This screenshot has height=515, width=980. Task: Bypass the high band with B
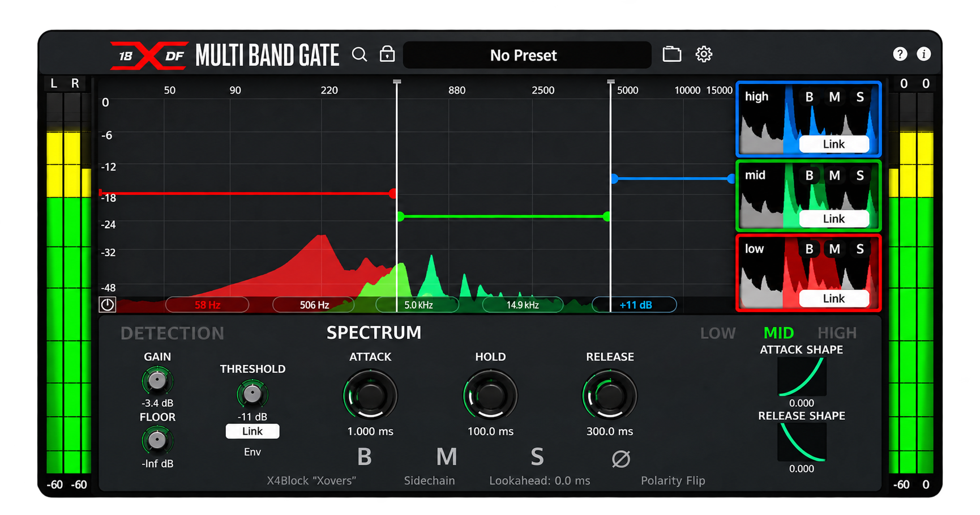pos(809,97)
